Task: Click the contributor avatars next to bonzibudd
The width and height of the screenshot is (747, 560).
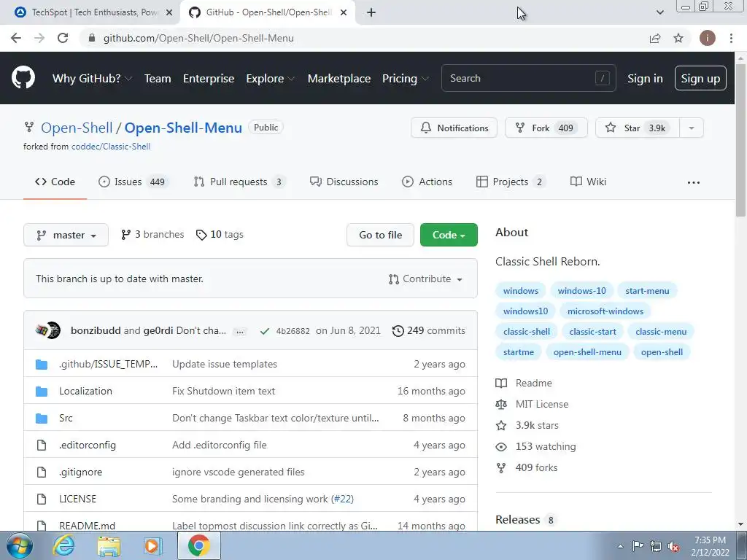Action: [47, 330]
